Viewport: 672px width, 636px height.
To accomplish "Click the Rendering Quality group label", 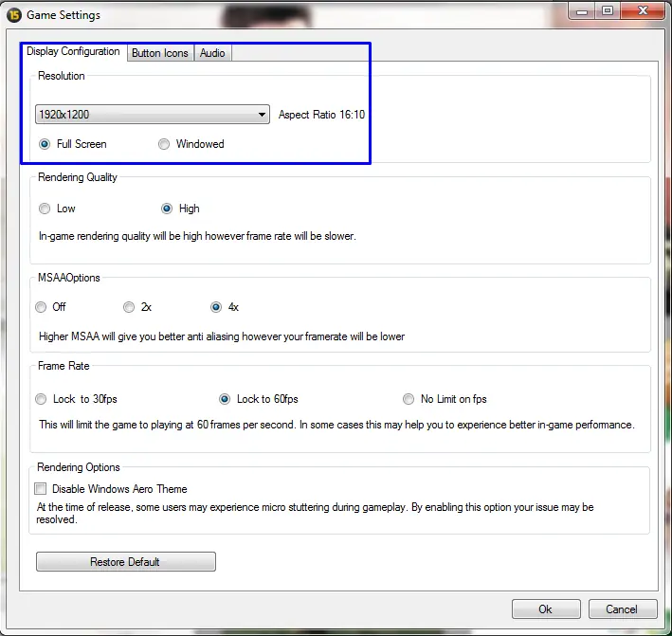I will point(78,177).
